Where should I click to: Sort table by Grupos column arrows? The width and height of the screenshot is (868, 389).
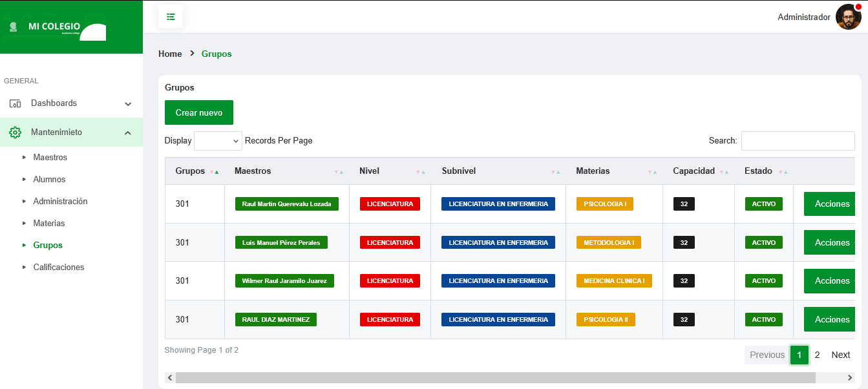pos(215,172)
